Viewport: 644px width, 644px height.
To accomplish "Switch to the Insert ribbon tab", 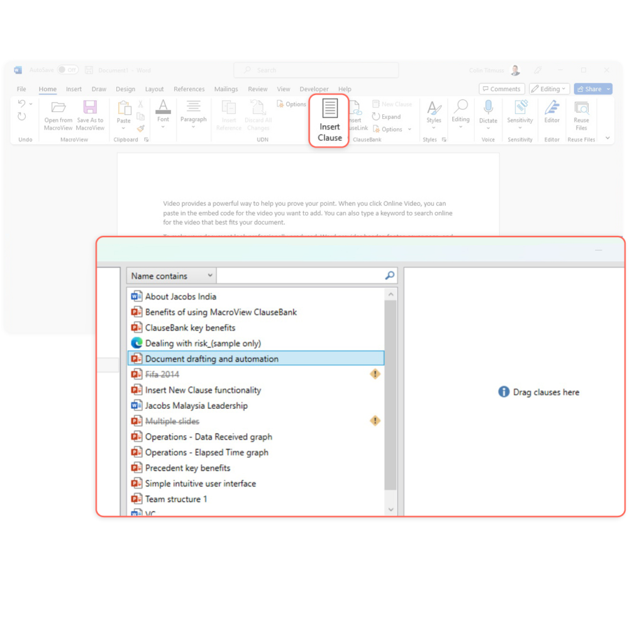I will [x=74, y=89].
